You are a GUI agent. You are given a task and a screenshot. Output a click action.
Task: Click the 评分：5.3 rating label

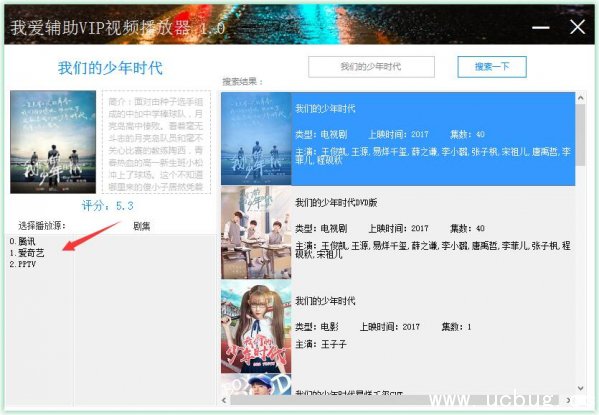coord(108,206)
